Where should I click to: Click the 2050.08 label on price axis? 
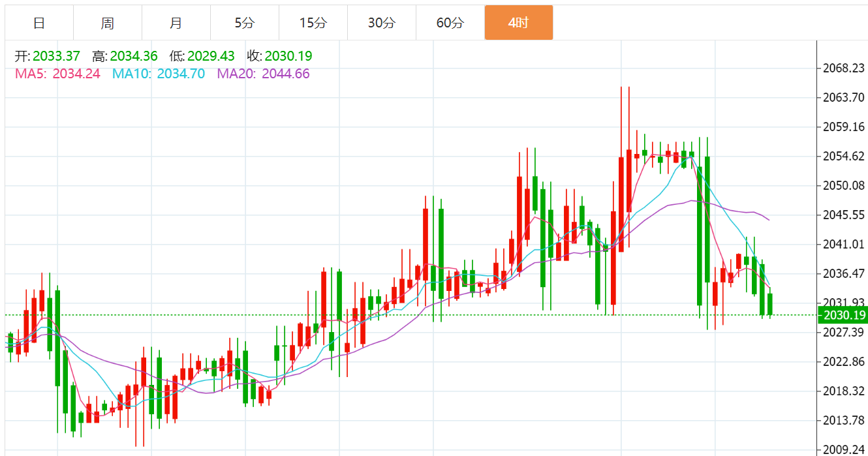845,186
